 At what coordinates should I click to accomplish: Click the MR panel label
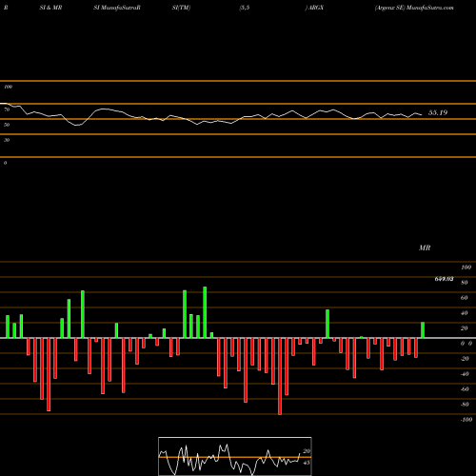click(425, 248)
